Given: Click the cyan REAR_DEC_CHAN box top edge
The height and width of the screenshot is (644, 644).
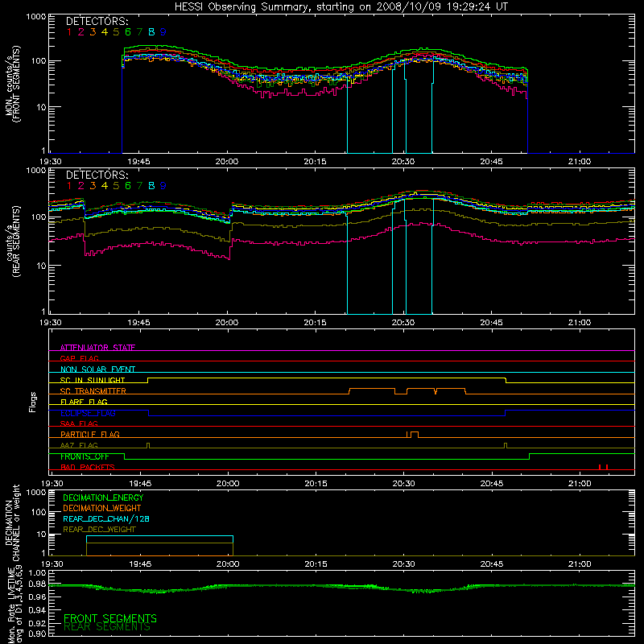Looking at the screenshot, I should [x=159, y=536].
